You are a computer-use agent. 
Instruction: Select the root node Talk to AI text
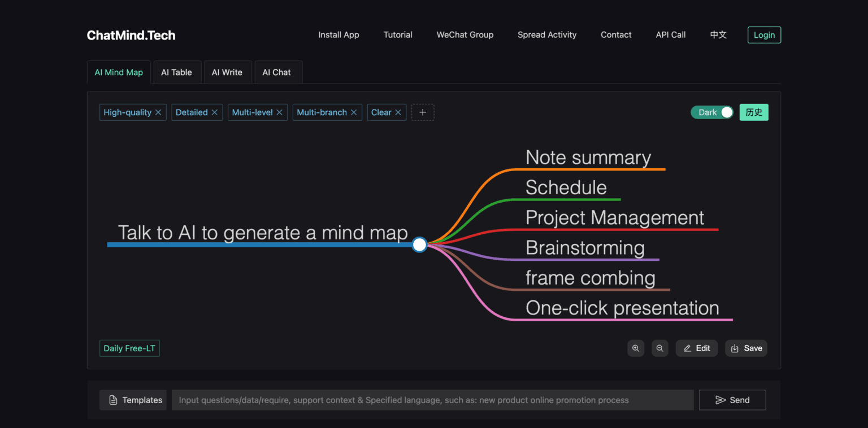click(263, 233)
